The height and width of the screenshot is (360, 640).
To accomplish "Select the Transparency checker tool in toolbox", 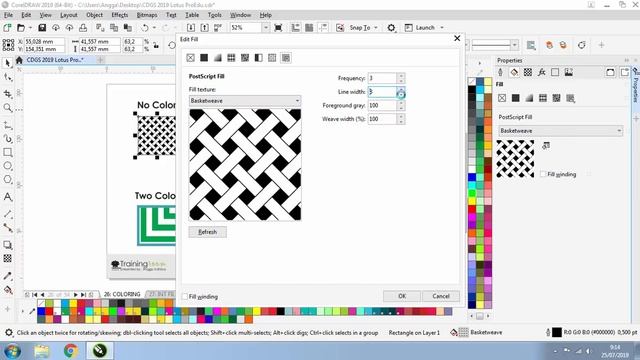I will coord(7,258).
